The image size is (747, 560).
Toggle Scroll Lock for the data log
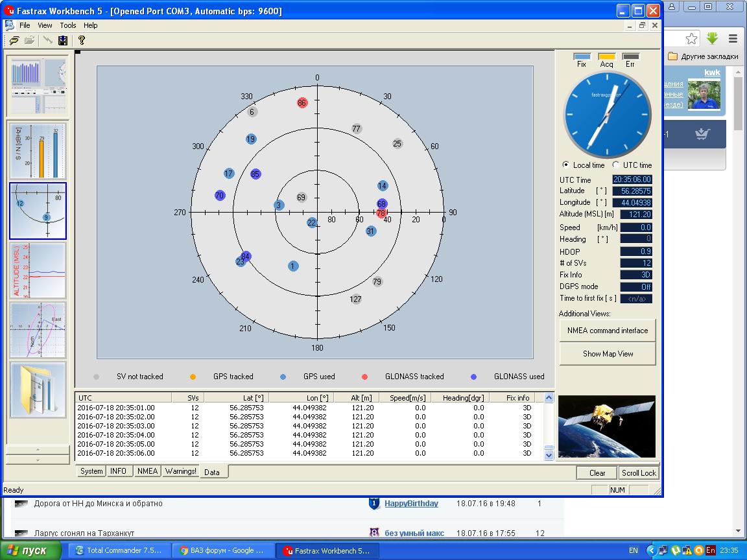(x=639, y=473)
